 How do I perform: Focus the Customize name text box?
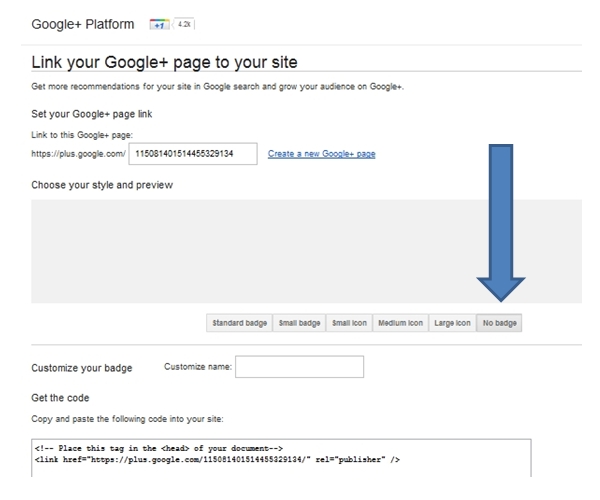point(299,368)
